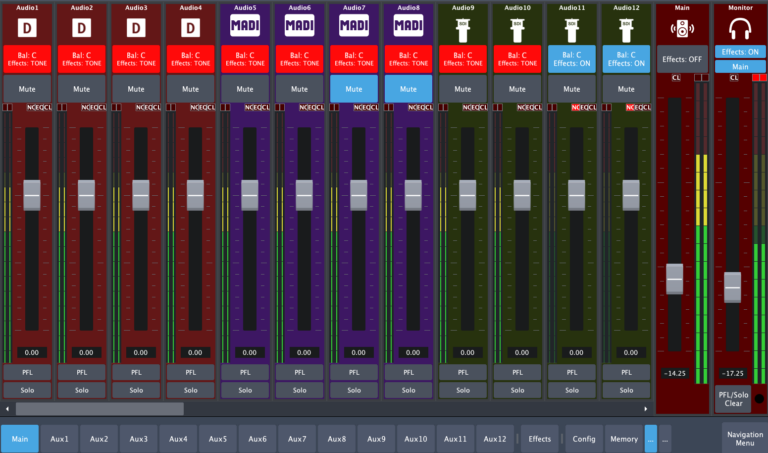Click the DI box icon on Audio11

point(572,30)
